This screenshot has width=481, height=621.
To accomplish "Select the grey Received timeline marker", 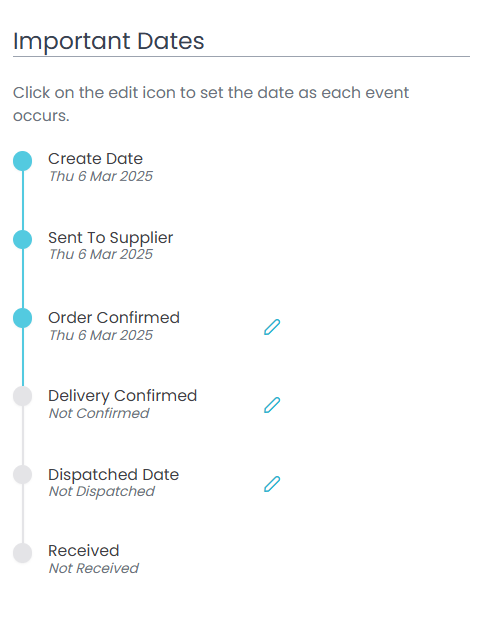I will pos(23,553).
